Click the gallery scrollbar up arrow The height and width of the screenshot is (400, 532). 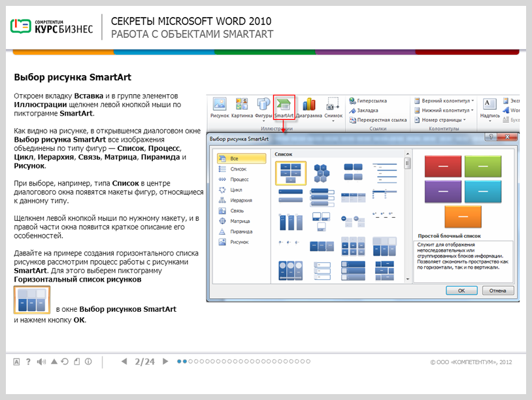click(407, 154)
